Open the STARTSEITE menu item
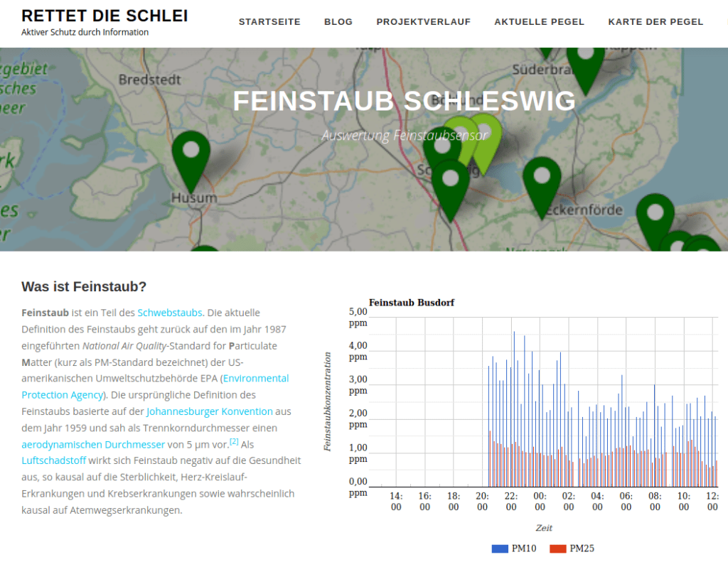This screenshot has width=728, height=562. pyautogui.click(x=269, y=22)
